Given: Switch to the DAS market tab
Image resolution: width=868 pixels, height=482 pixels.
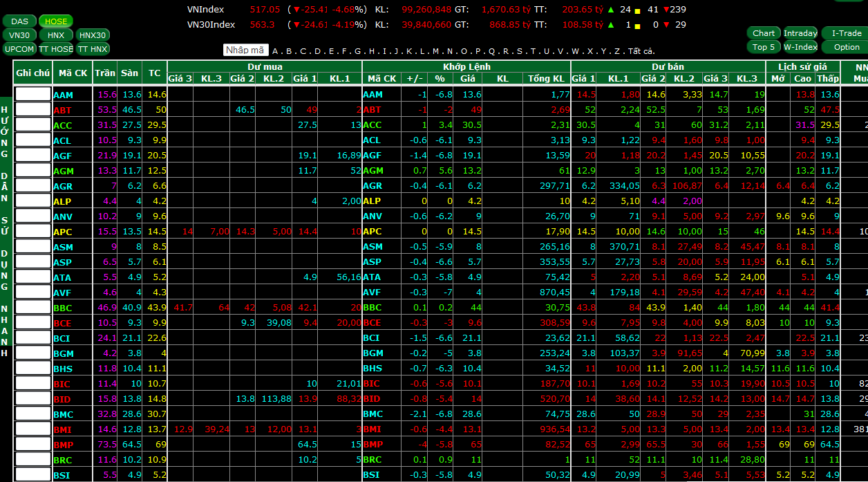Looking at the screenshot, I should (19, 21).
